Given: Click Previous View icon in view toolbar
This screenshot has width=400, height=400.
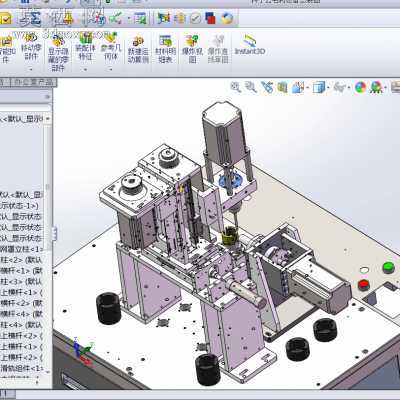Looking at the screenshot, I should click(x=267, y=87).
